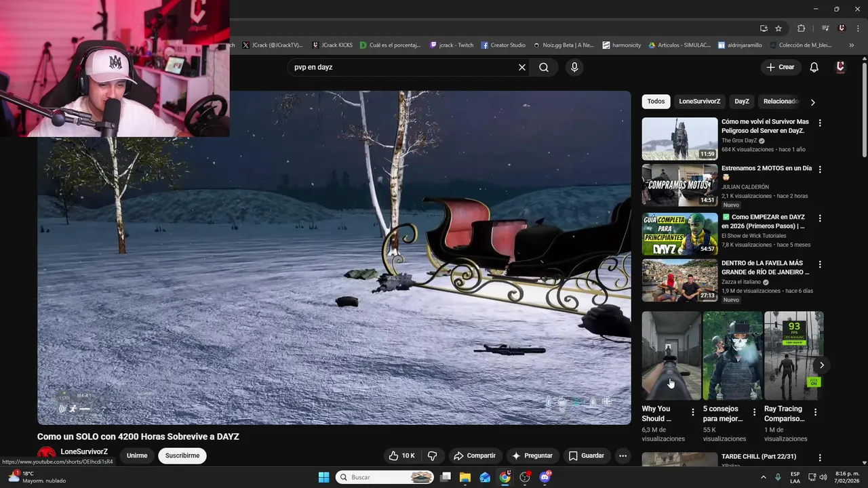868x488 pixels.
Task: Open options for Why You Should short
Action: point(692,412)
